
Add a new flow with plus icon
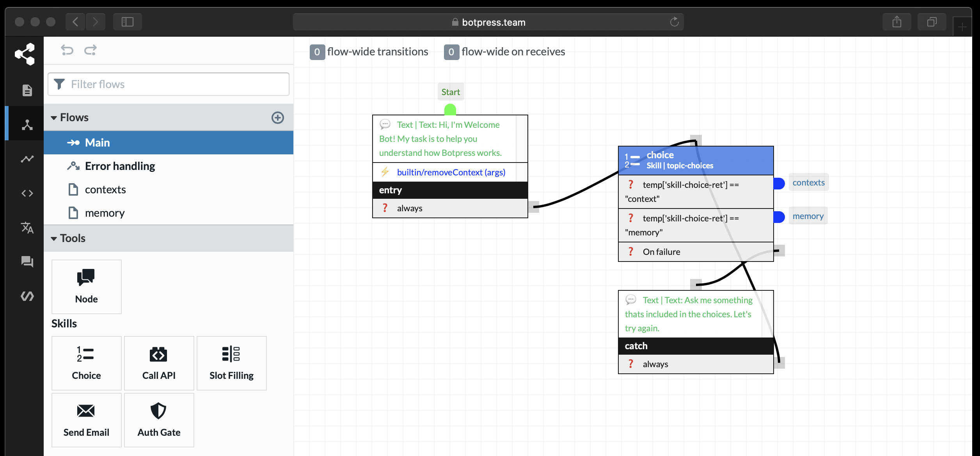[x=278, y=117]
